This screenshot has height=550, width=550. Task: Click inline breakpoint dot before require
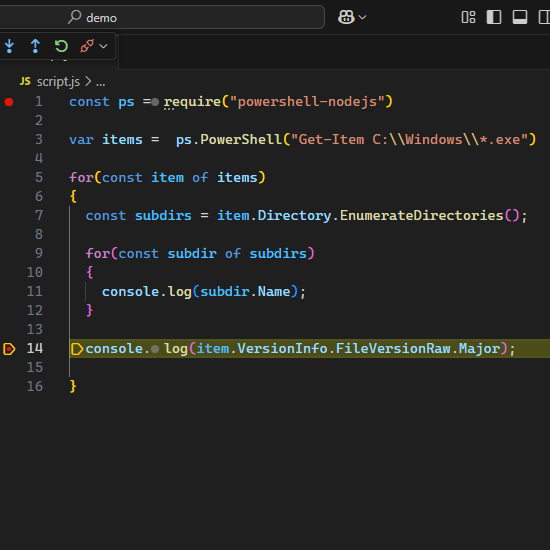(155, 102)
